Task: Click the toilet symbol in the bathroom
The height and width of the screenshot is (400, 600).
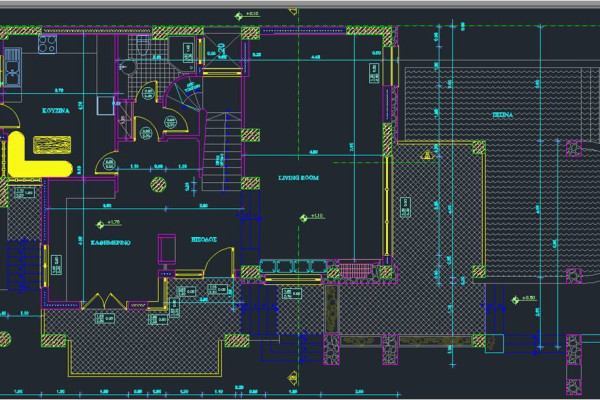Action: pyautogui.click(x=142, y=48)
